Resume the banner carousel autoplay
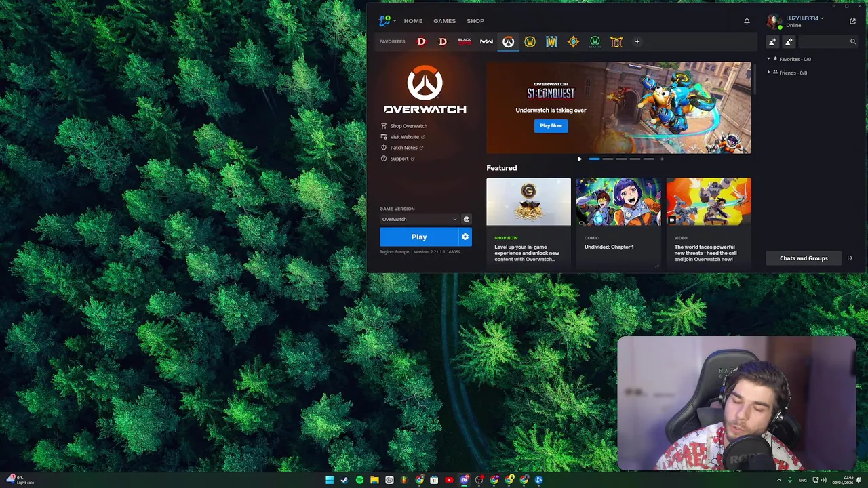The width and height of the screenshot is (868, 488). pyautogui.click(x=579, y=159)
